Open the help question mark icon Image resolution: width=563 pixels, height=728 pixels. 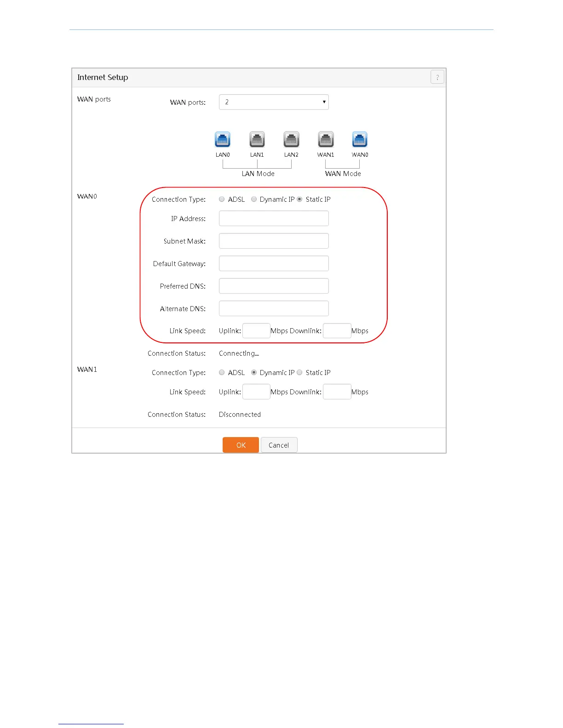click(x=437, y=77)
